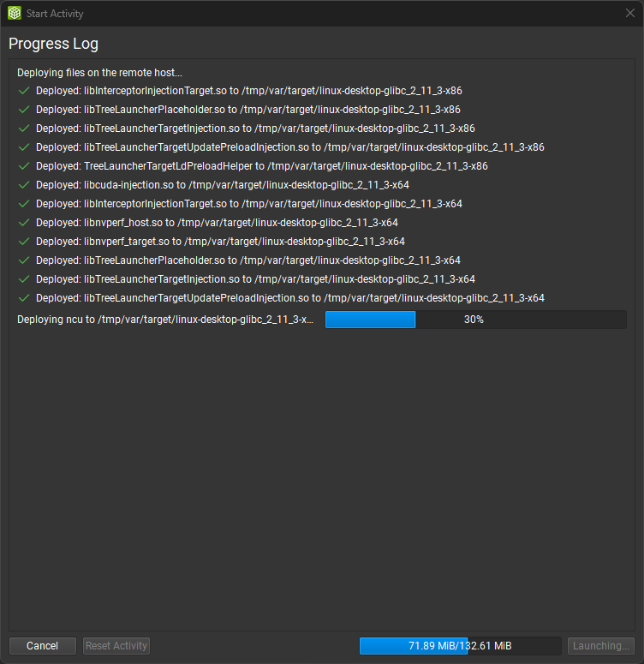This screenshot has width=644, height=664.
Task: Click the Nsight Compute icon in title bar
Action: tap(15, 14)
